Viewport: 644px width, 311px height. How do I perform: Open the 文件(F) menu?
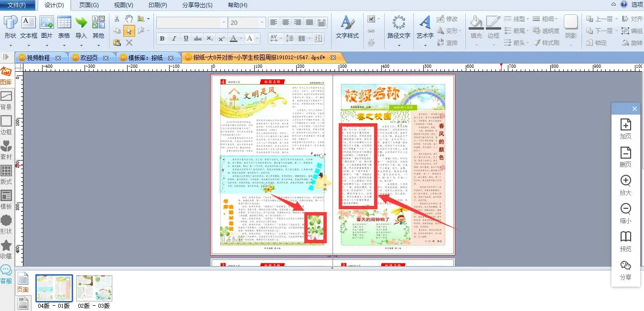(x=17, y=5)
